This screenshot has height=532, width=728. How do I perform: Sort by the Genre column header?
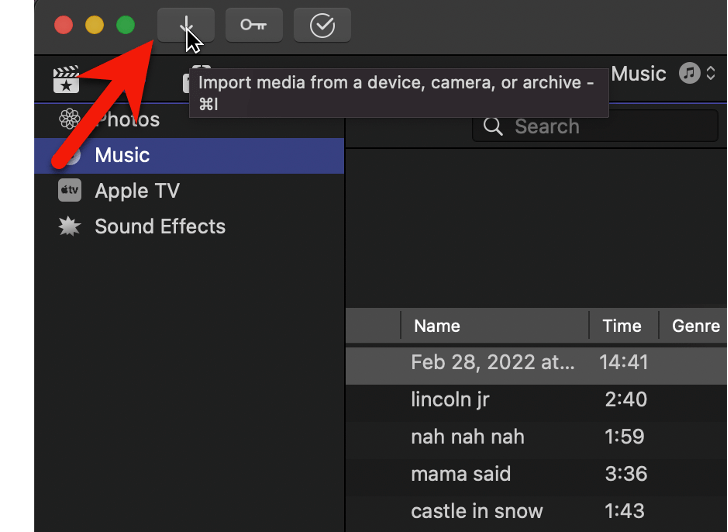coord(693,326)
